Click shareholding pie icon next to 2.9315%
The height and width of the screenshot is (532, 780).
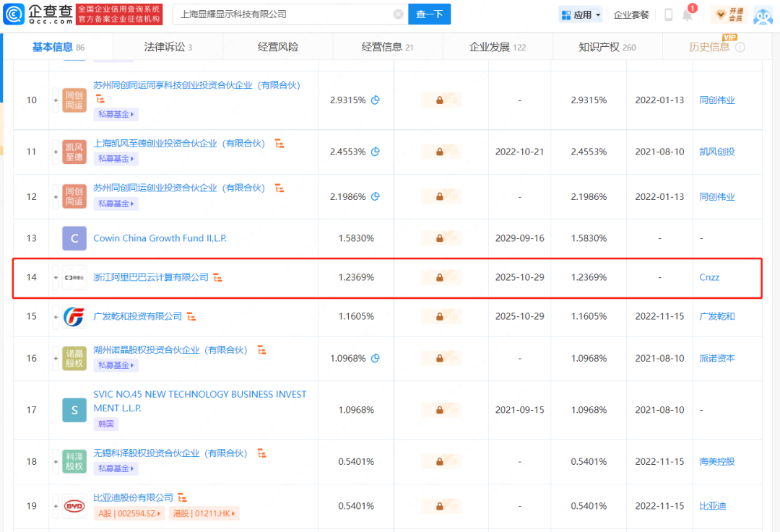pyautogui.click(x=376, y=100)
